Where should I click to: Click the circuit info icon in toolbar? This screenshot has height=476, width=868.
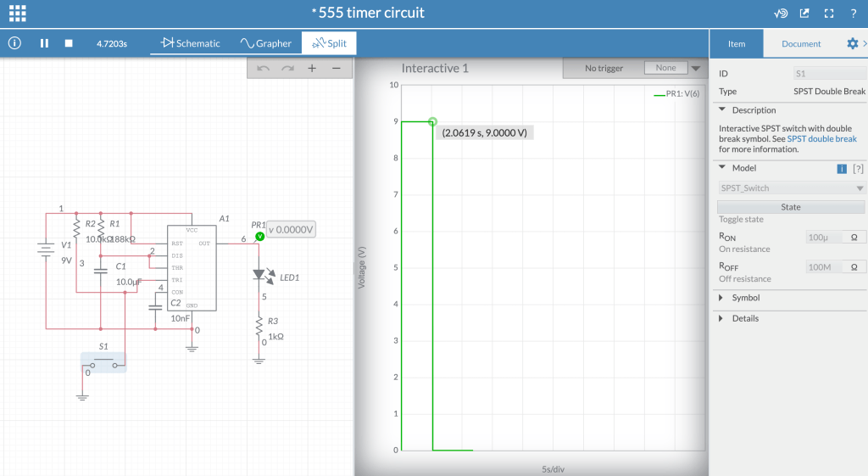point(14,43)
